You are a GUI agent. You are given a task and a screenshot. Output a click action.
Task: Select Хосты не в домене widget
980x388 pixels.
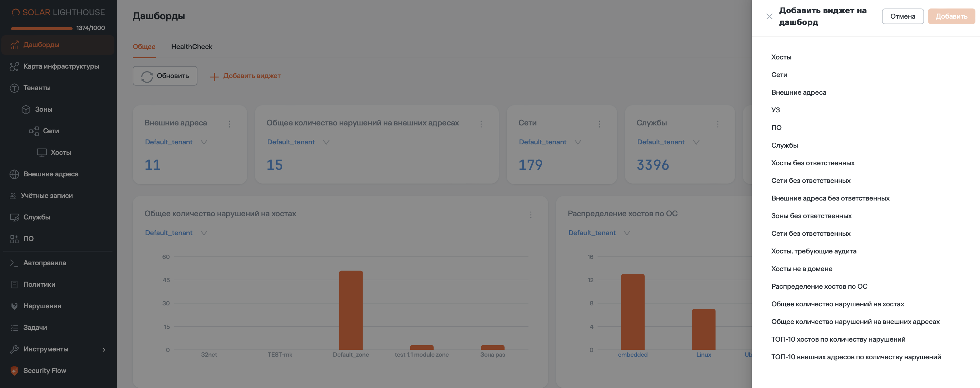click(802, 269)
